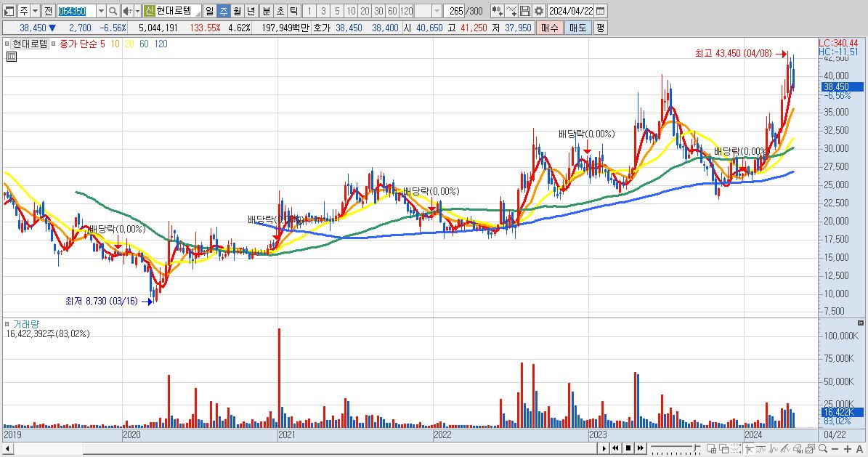Click the 평 button next to 매도
This screenshot has width=868, height=457.
[601, 28]
